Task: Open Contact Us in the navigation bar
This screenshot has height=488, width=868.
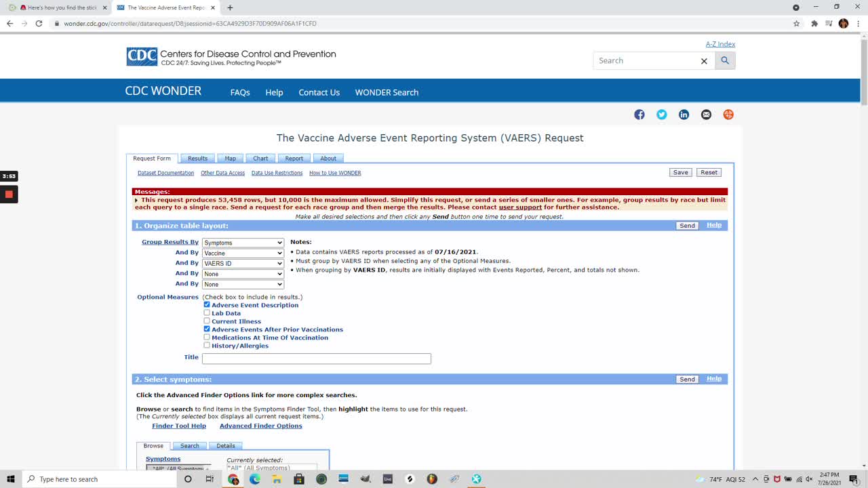Action: pyautogui.click(x=319, y=92)
